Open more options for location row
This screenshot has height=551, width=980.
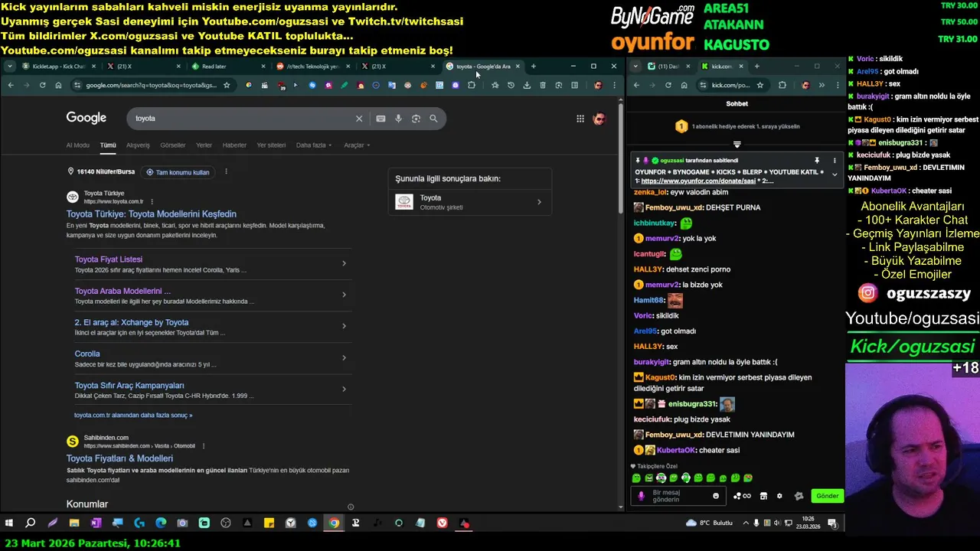(226, 172)
